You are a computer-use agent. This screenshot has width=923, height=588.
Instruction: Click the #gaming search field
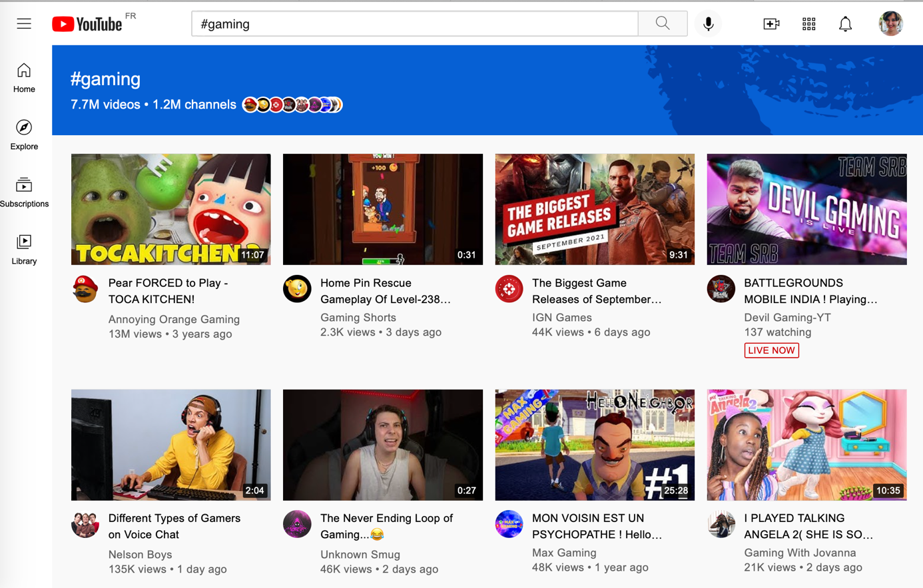point(414,24)
